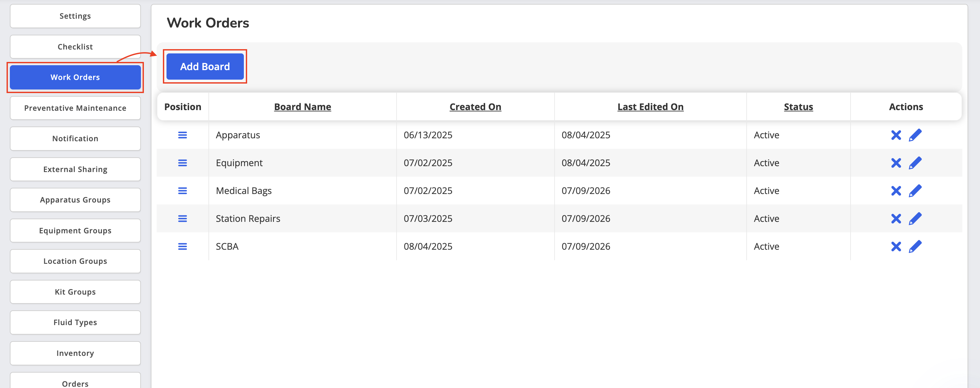Edit the Station Repairs board
Image resolution: width=980 pixels, height=388 pixels.
click(915, 219)
